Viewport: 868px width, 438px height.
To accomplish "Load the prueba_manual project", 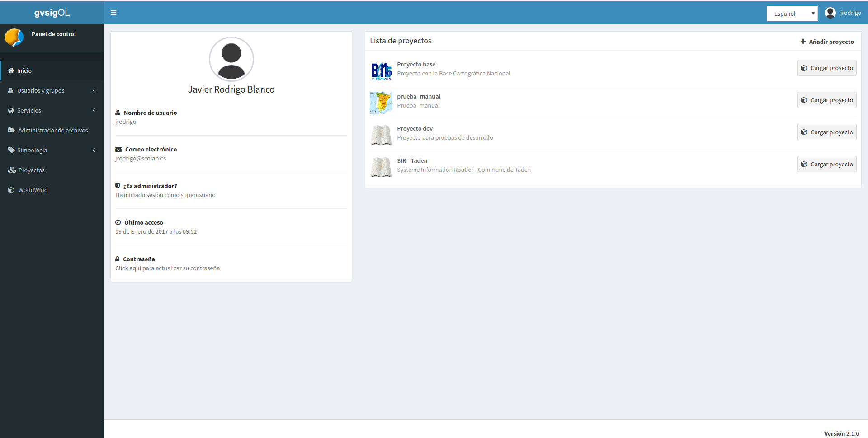I will [x=826, y=100].
